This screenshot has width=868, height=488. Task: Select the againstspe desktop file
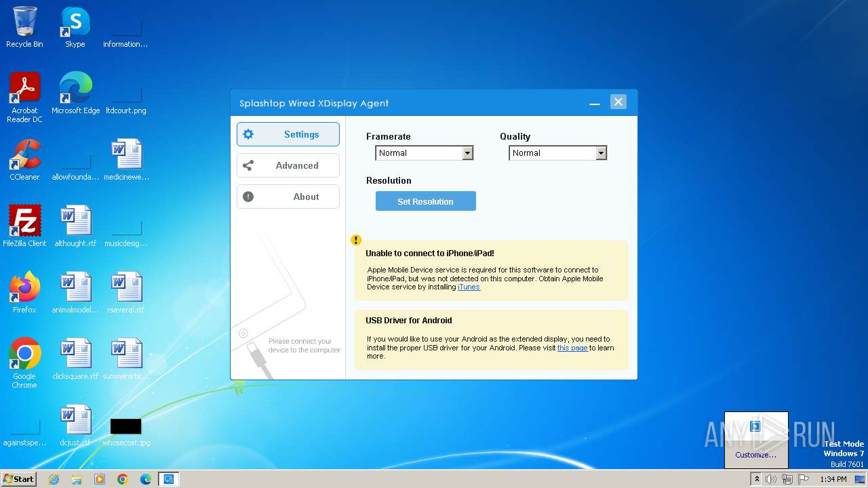24,432
